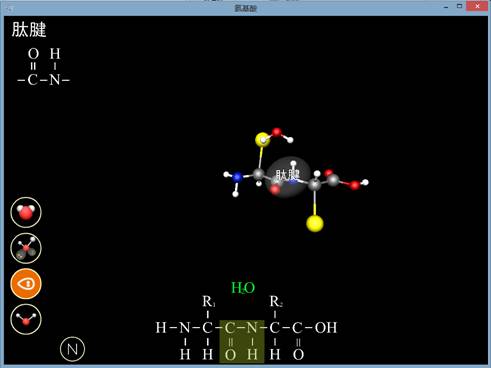Toggle the orange eye visibility button
The image size is (491, 368).
[26, 284]
